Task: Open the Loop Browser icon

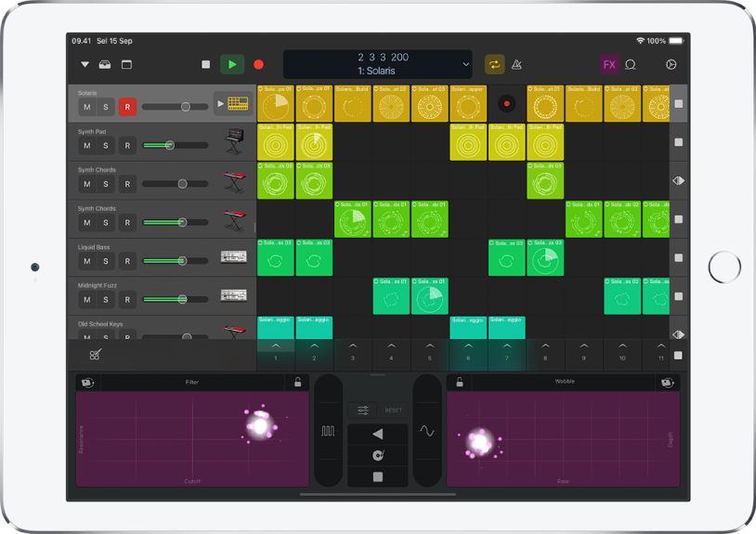Action: [x=631, y=64]
